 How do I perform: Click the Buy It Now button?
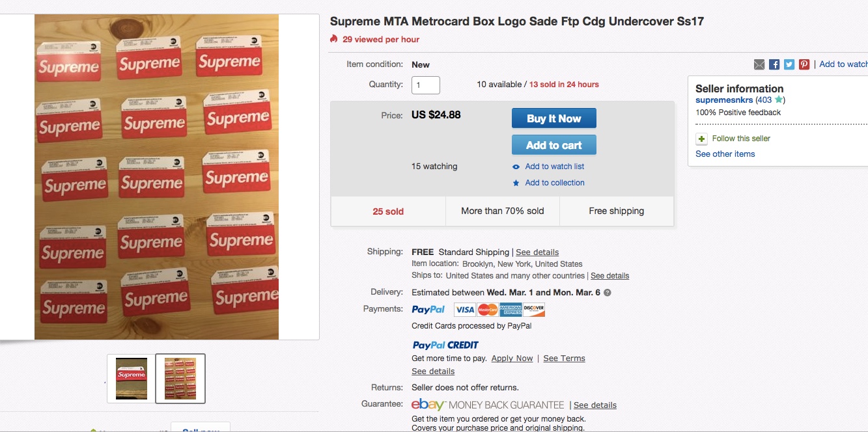pos(553,118)
